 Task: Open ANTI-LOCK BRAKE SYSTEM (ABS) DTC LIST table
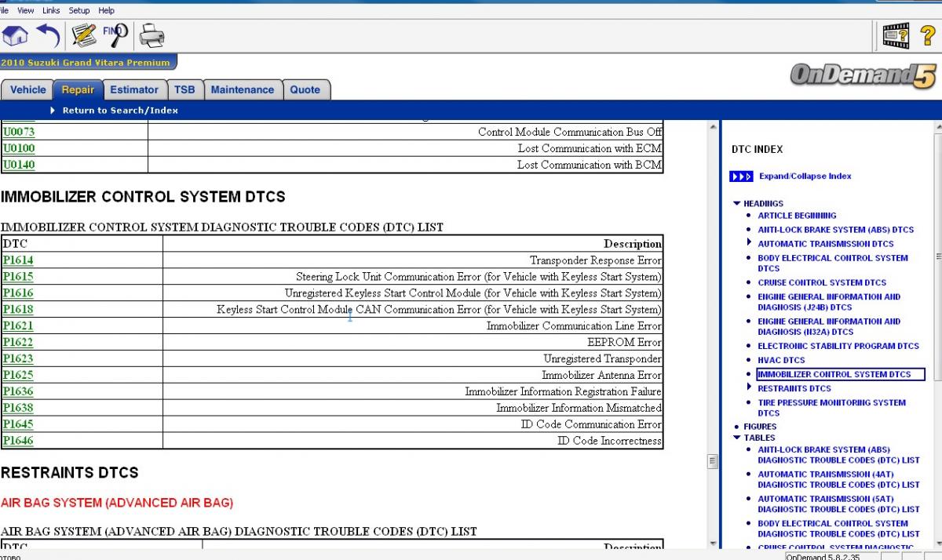[838, 455]
